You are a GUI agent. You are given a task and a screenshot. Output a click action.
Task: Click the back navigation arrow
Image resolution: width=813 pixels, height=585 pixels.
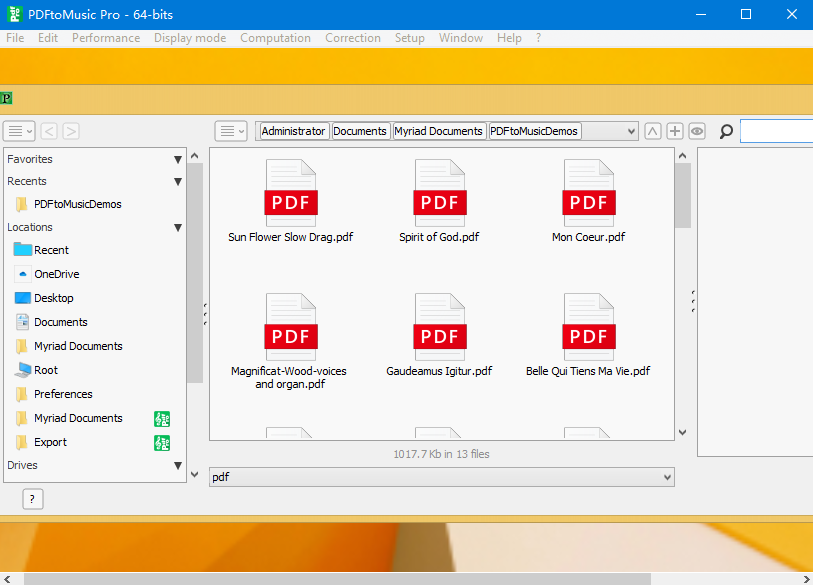[47, 131]
